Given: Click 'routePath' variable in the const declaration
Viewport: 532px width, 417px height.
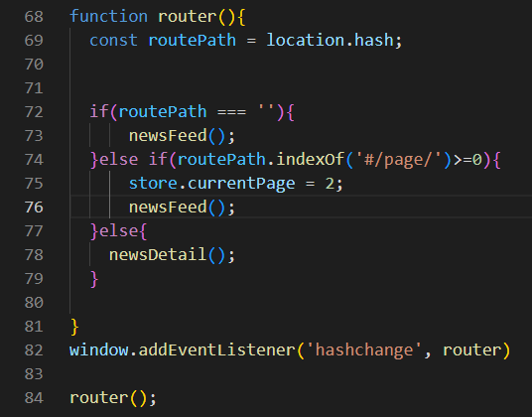Looking at the screenshot, I should tap(193, 40).
